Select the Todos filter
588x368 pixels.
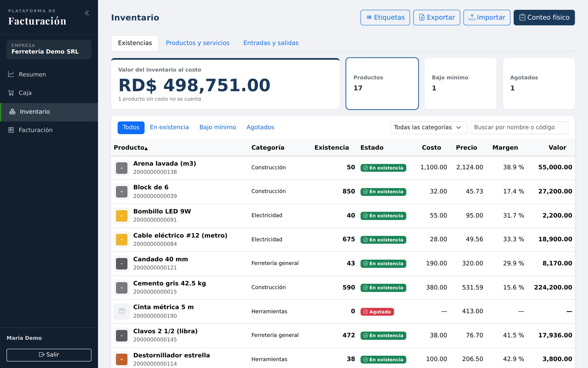[x=131, y=127]
